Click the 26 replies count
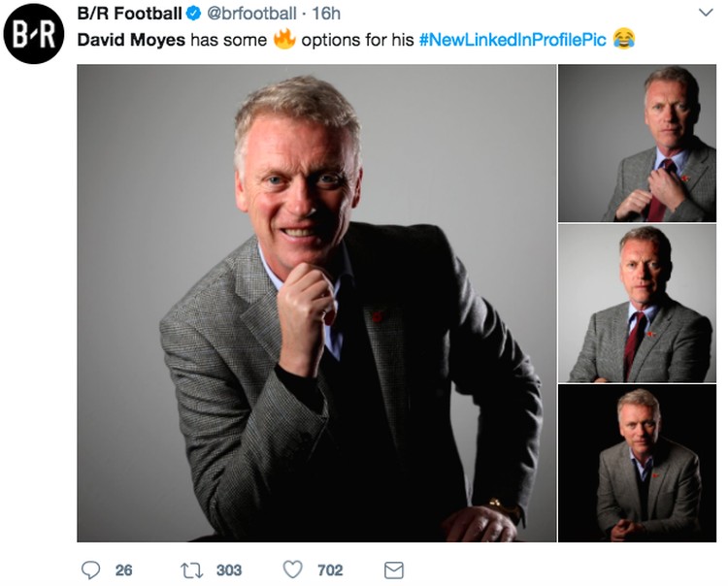Image resolution: width=728 pixels, height=586 pixels. 123,570
